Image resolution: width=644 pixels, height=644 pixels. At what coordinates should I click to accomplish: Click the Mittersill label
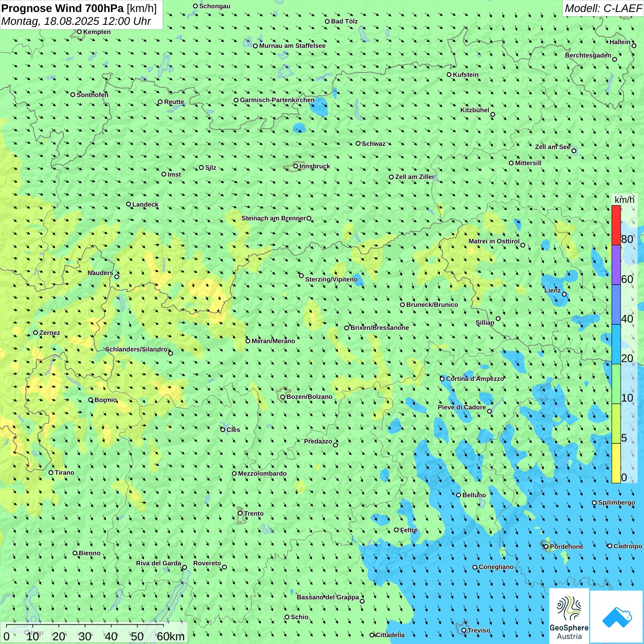coord(528,163)
